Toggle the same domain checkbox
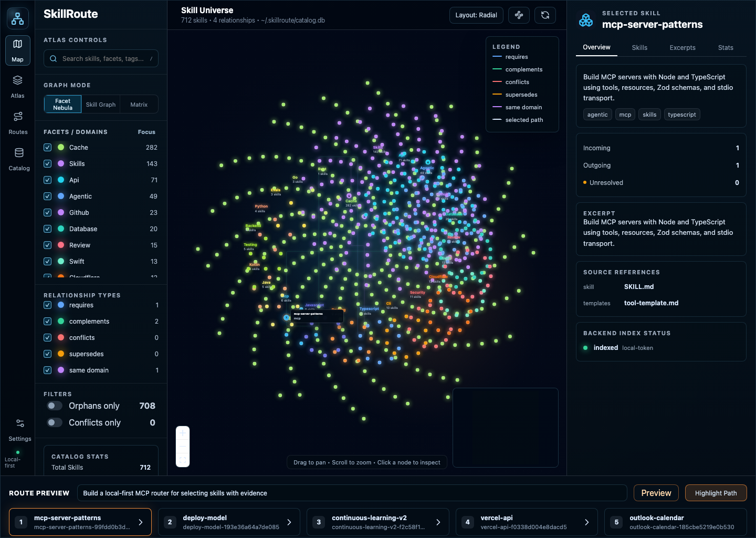 click(47, 370)
